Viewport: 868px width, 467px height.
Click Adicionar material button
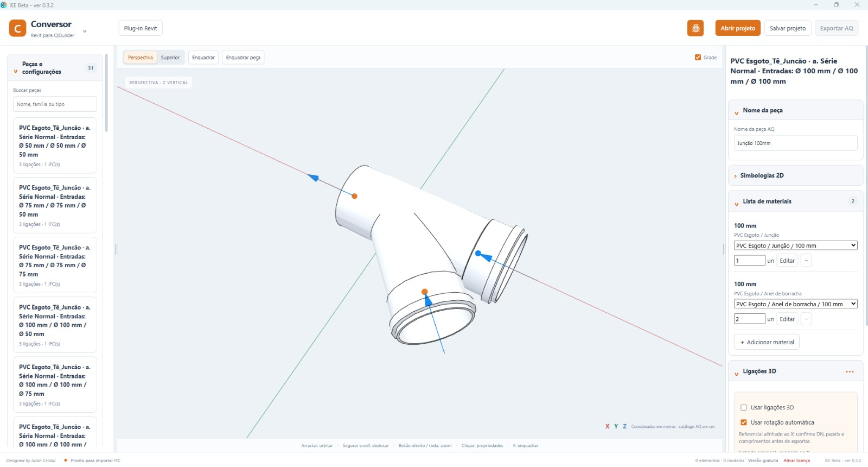(x=767, y=342)
